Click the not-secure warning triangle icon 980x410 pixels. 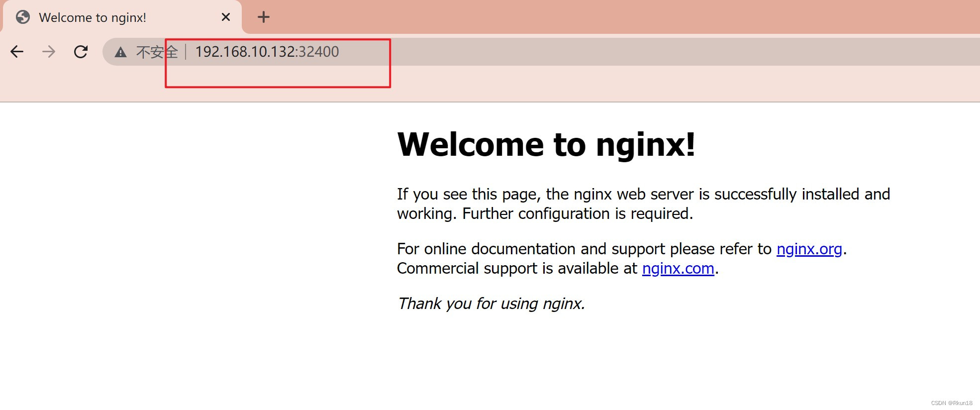pyautogui.click(x=120, y=52)
